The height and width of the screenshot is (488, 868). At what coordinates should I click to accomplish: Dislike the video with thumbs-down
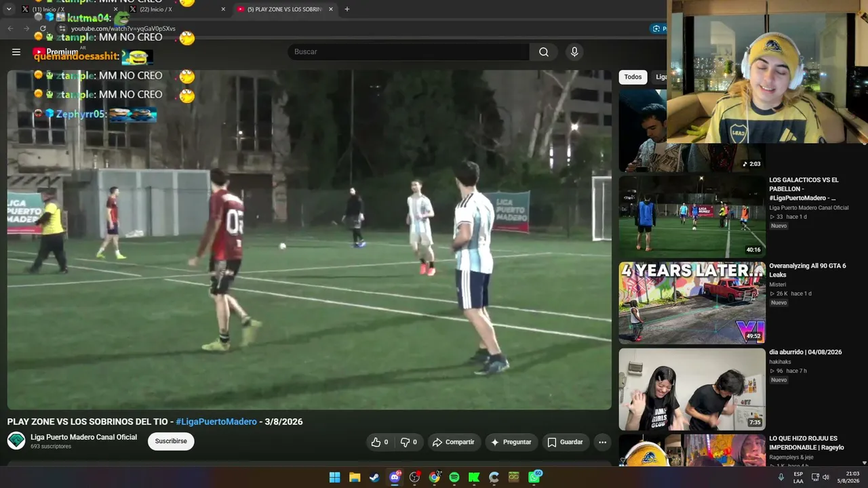408,442
